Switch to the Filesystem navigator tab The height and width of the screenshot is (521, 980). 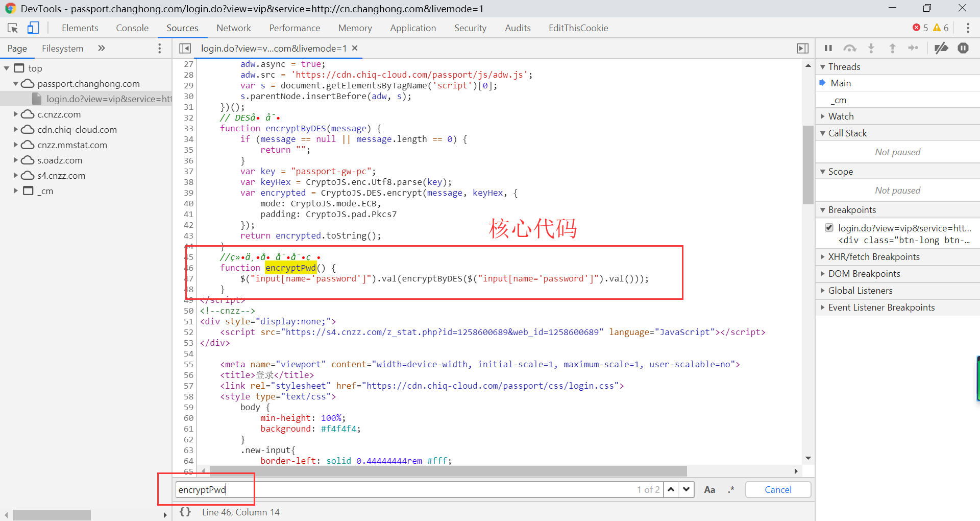tap(62, 49)
